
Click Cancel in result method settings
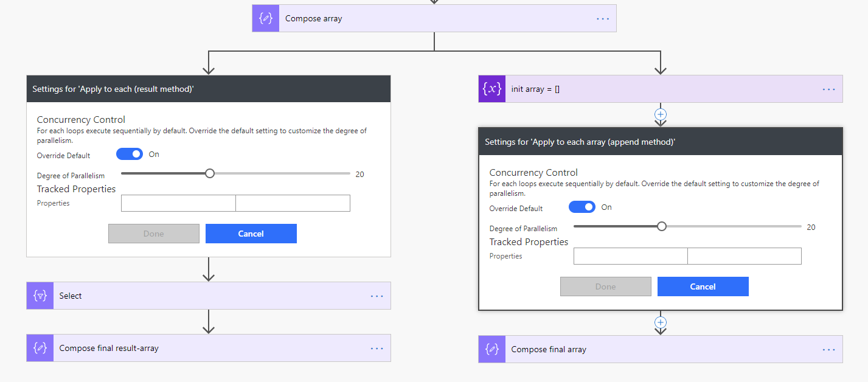click(x=251, y=234)
